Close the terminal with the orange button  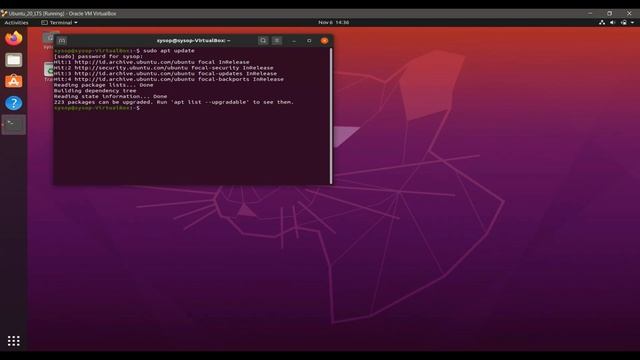click(324, 41)
